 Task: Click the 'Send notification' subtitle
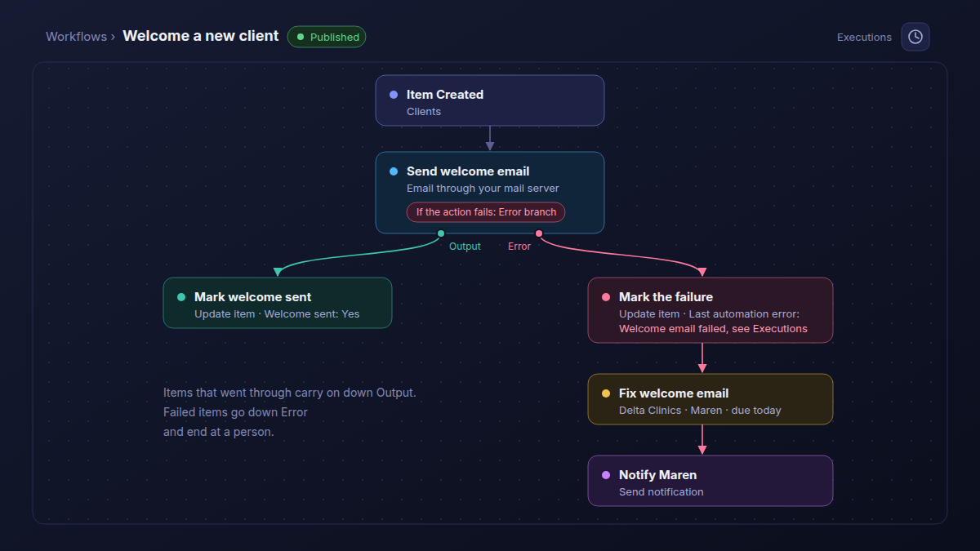[661, 492]
